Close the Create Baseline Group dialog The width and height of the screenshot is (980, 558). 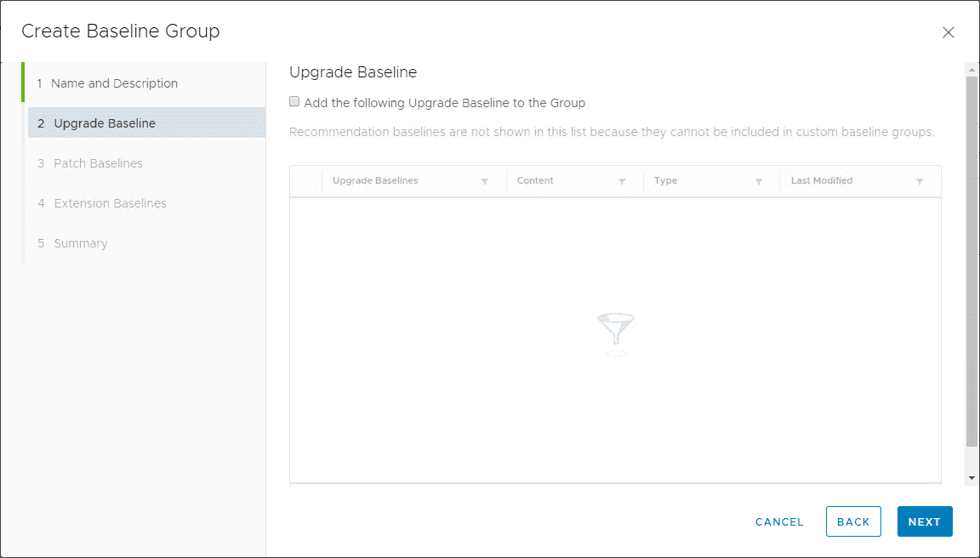(x=949, y=32)
